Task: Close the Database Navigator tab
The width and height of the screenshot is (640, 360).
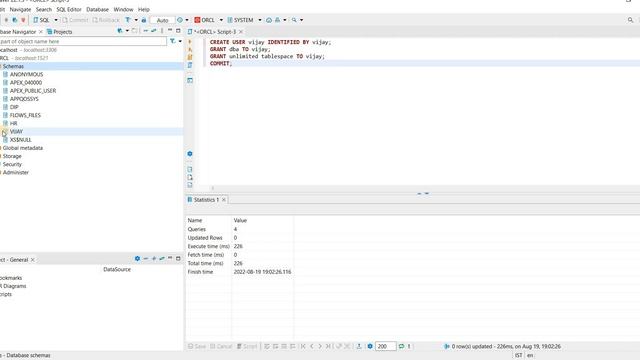Action: [x=41, y=31]
